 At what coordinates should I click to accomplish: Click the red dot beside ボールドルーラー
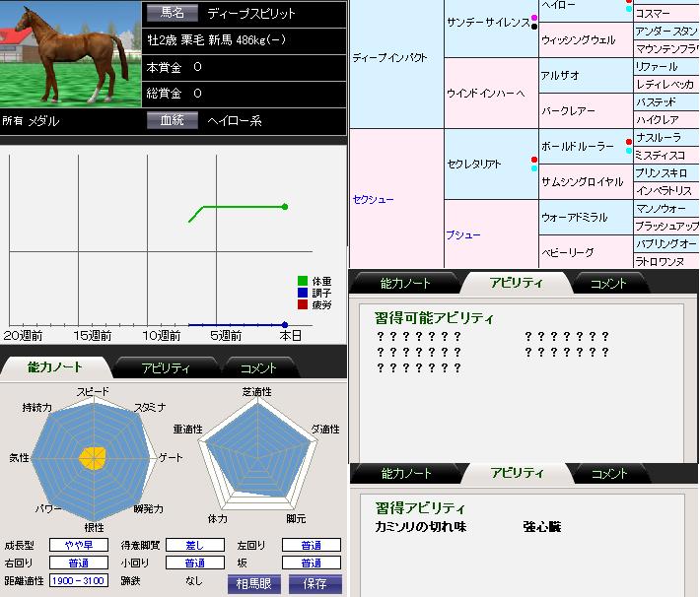click(x=629, y=142)
